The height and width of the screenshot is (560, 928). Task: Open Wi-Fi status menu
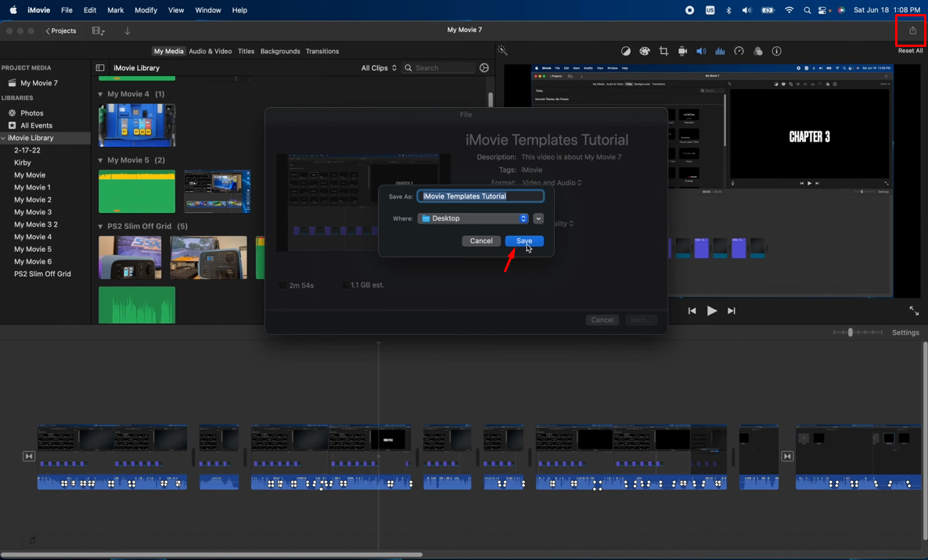point(789,10)
